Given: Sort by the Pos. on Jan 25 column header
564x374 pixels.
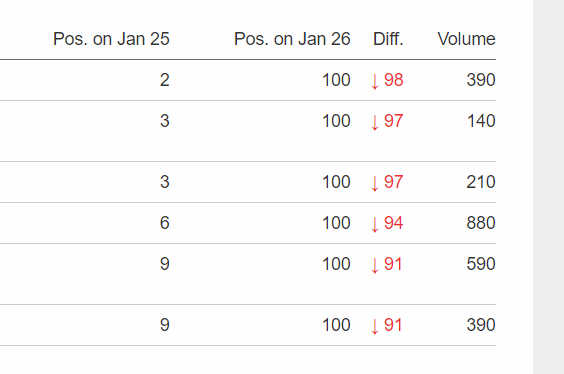Looking at the screenshot, I should coord(111,39).
